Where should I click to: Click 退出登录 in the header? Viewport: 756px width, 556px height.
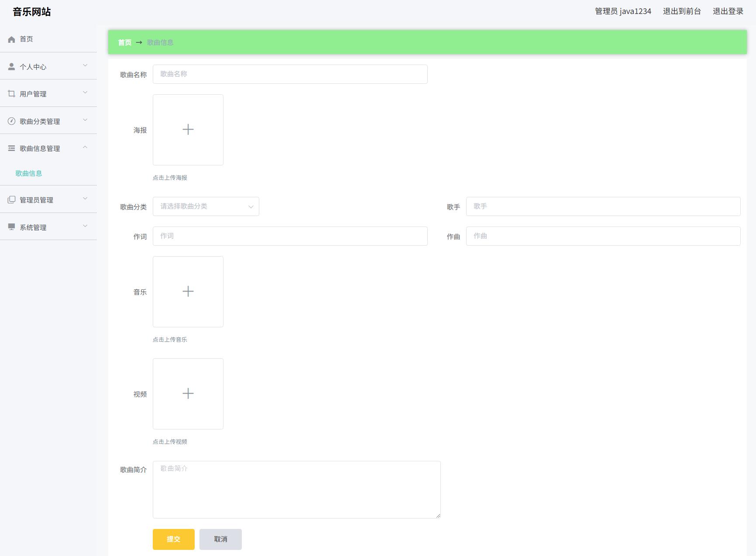tap(728, 11)
